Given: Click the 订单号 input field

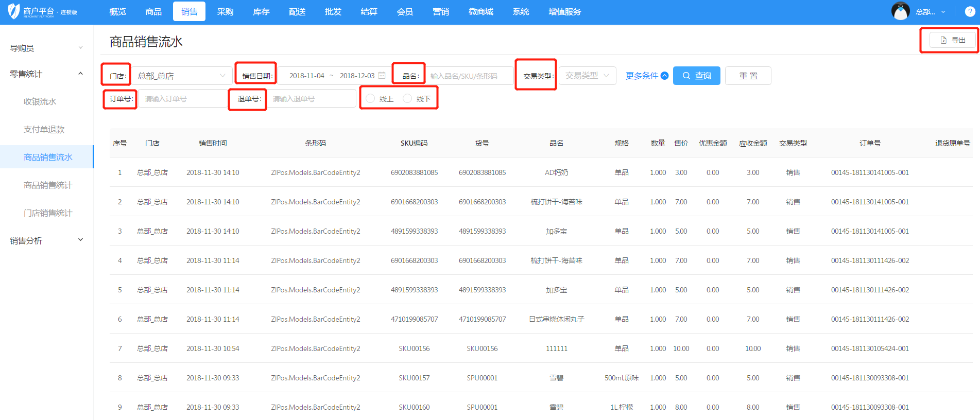Looking at the screenshot, I should [x=182, y=99].
